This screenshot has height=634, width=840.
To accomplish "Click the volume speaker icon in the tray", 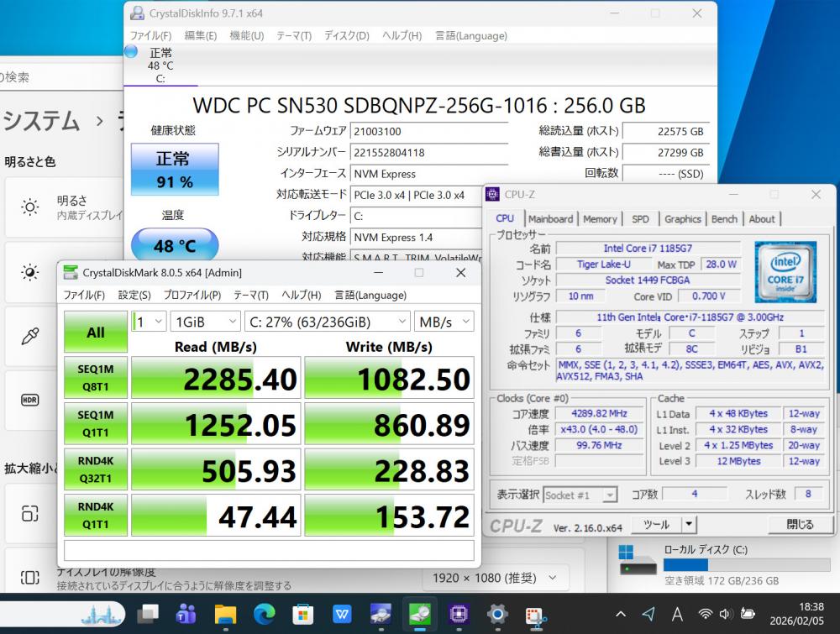I will point(726,614).
